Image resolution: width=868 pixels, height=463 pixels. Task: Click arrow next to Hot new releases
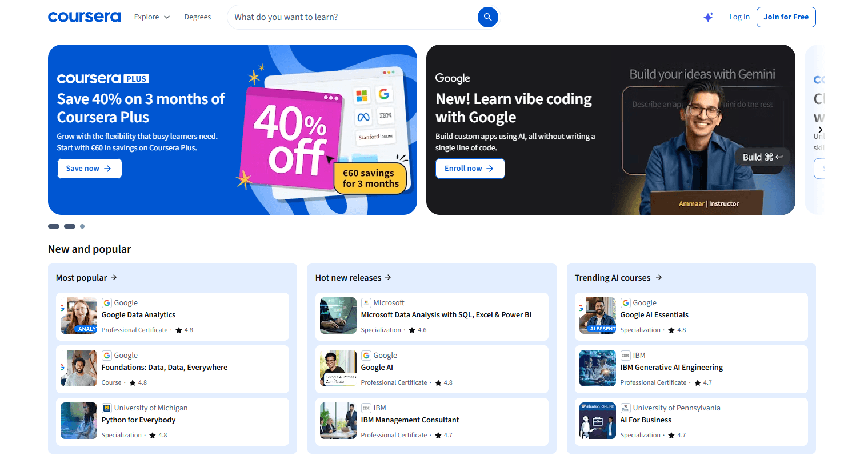click(388, 277)
